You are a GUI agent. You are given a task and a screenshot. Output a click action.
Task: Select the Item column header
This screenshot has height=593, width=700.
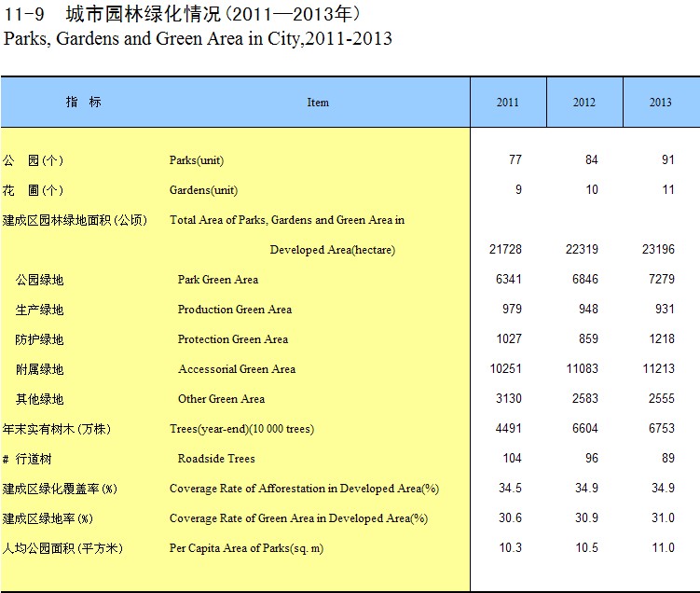(x=318, y=103)
